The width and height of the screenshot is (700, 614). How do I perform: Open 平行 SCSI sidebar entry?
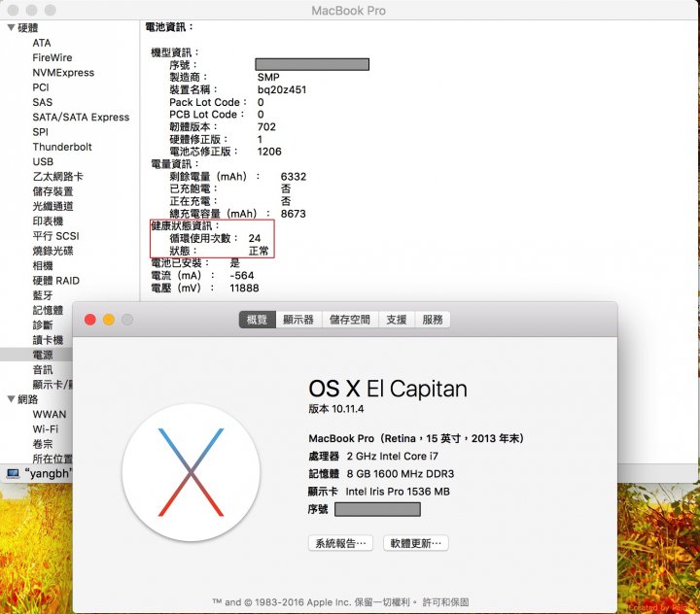[x=55, y=236]
